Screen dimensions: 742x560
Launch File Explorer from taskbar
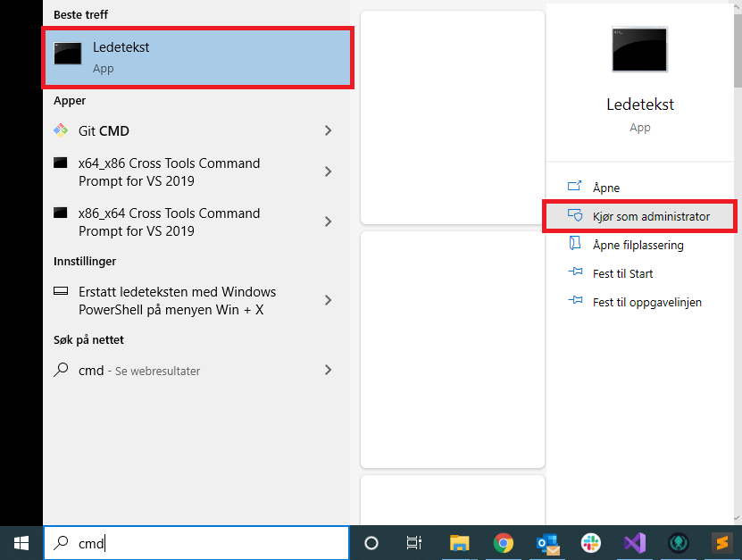click(459, 543)
